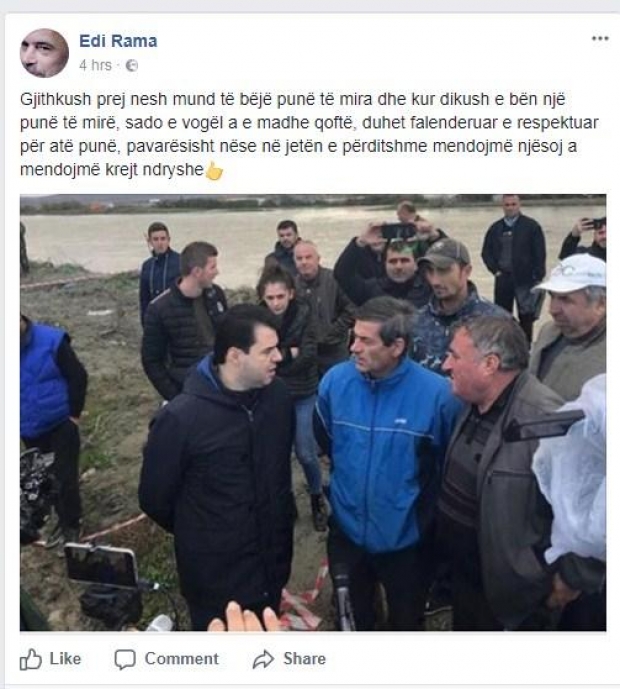Click the globe public-audience icon
This screenshot has width=620, height=689.
click(132, 65)
